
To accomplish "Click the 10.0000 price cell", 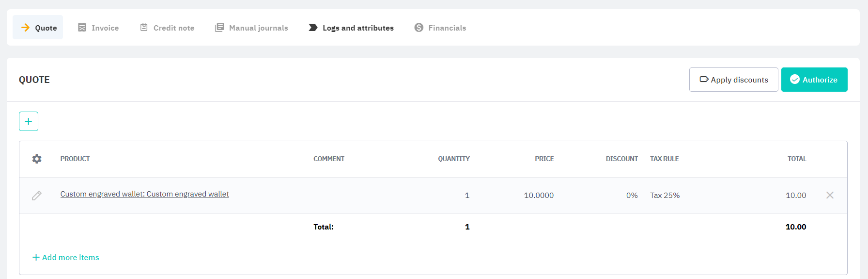I will point(539,195).
